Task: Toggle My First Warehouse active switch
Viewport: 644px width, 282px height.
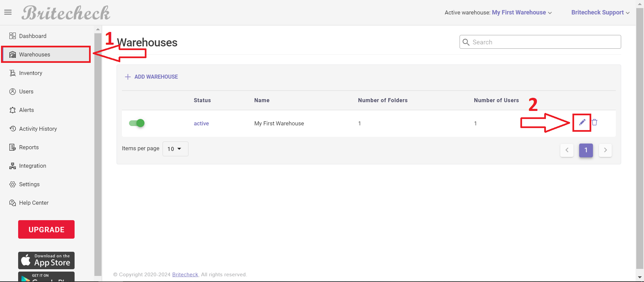Action: pyautogui.click(x=137, y=123)
